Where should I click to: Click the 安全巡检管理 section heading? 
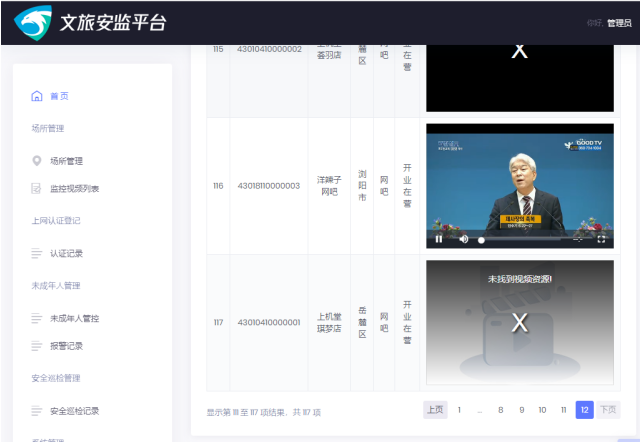pos(56,378)
